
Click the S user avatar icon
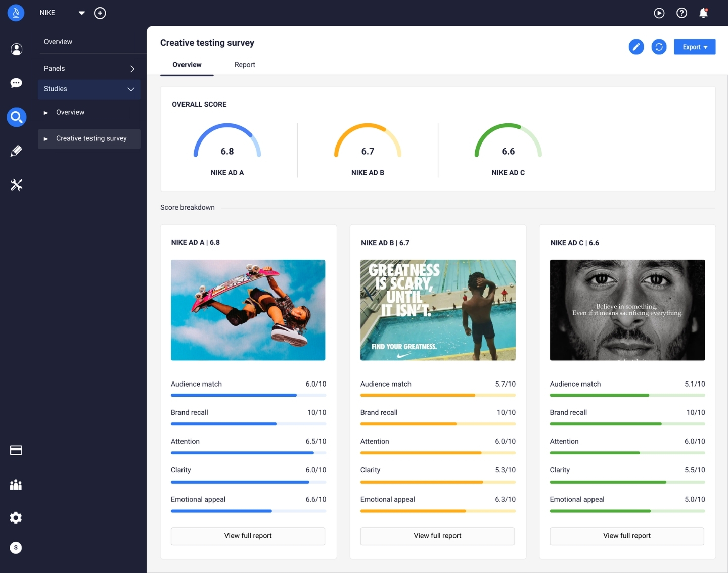point(16,548)
